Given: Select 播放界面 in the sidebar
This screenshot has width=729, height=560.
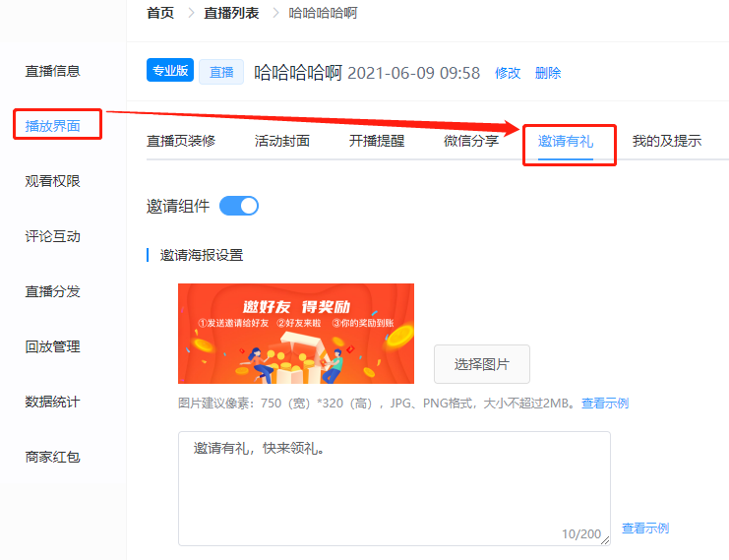Looking at the screenshot, I should [52, 126].
